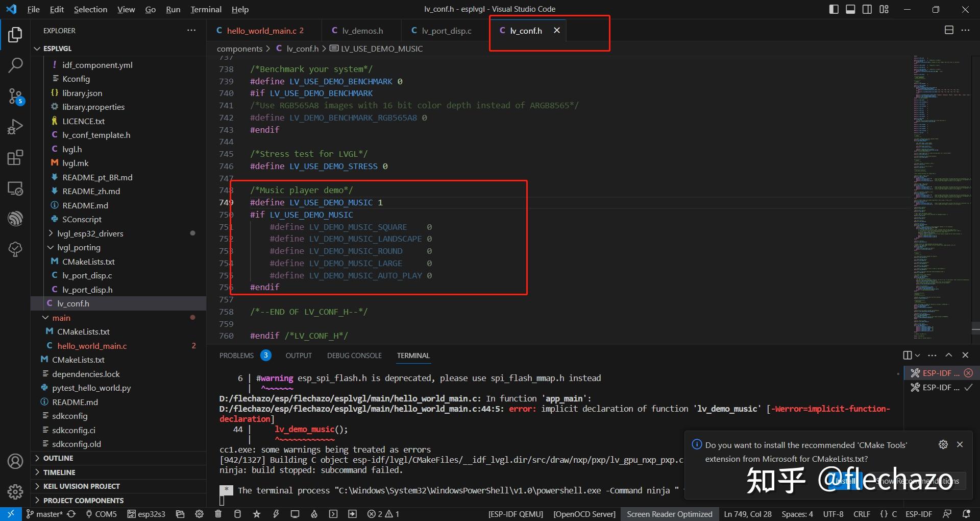Open the Extensions view

pyautogui.click(x=15, y=157)
